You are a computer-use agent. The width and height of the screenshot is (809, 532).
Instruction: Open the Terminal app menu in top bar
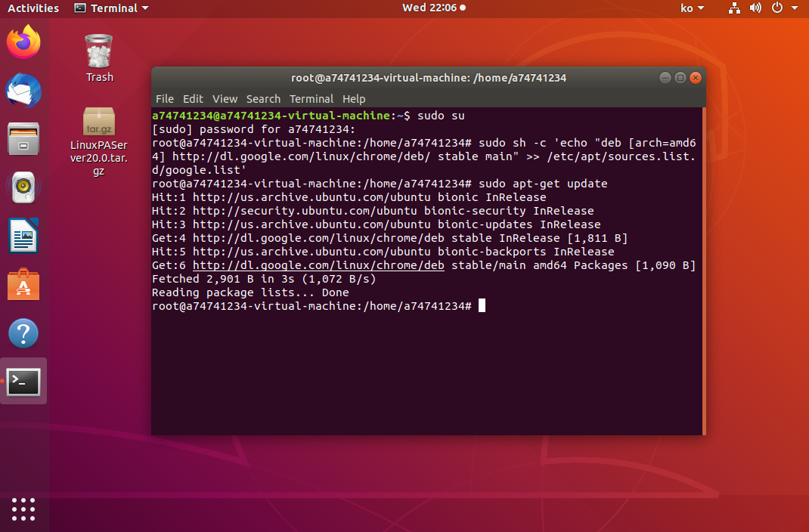111,8
